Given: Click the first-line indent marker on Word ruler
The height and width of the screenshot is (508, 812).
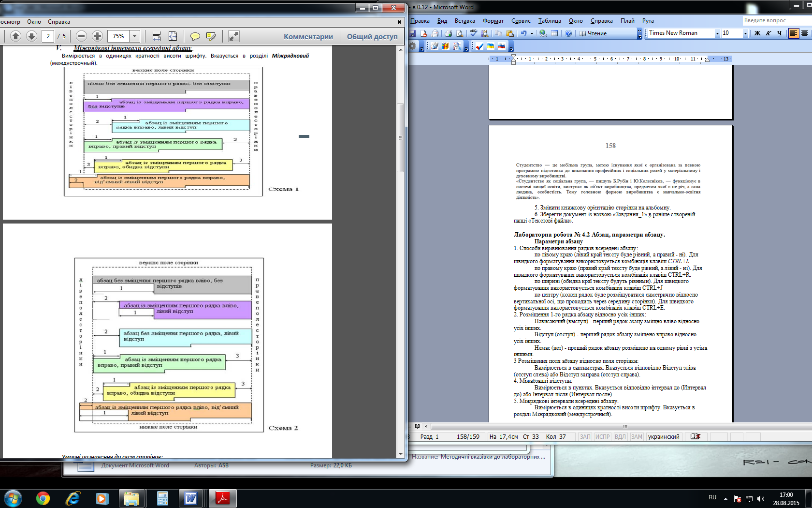Looking at the screenshot, I should [513, 57].
